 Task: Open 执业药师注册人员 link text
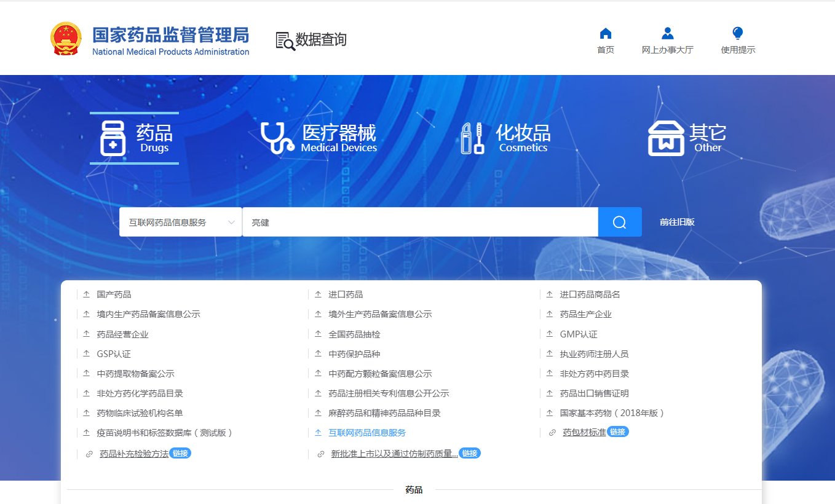(594, 354)
